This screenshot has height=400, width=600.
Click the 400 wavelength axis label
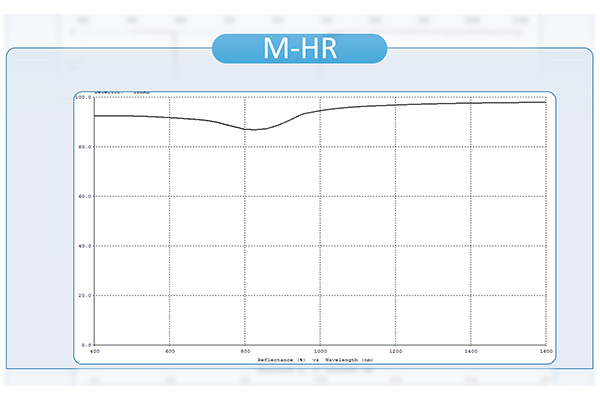click(x=95, y=351)
